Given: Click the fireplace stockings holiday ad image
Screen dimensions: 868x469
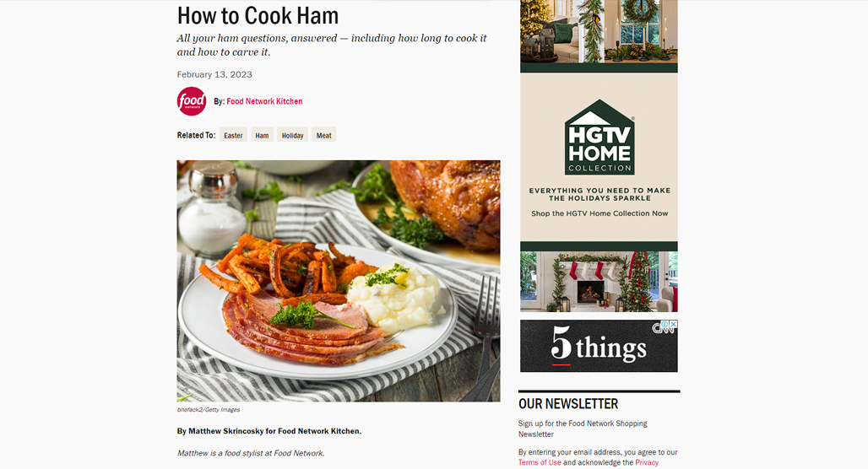Looking at the screenshot, I should tap(599, 282).
